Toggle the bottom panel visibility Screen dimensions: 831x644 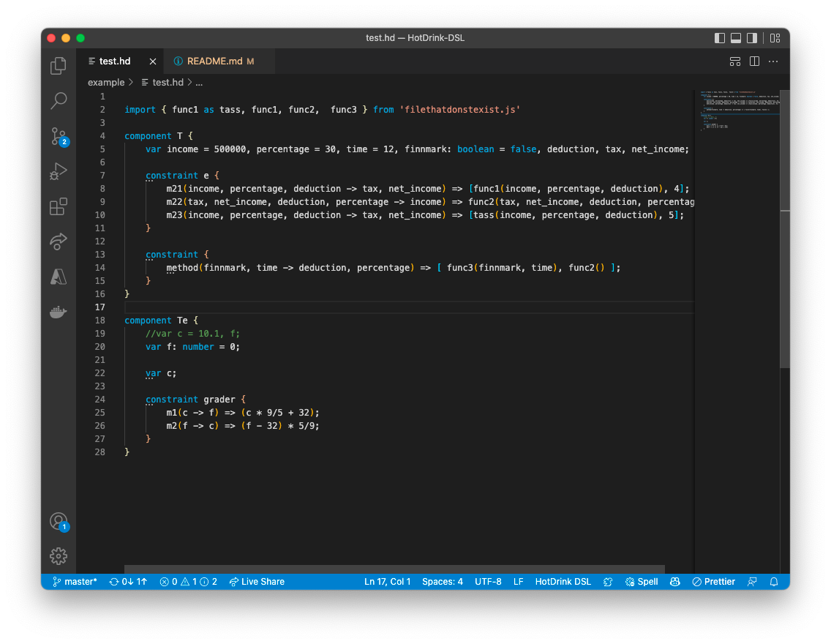736,37
